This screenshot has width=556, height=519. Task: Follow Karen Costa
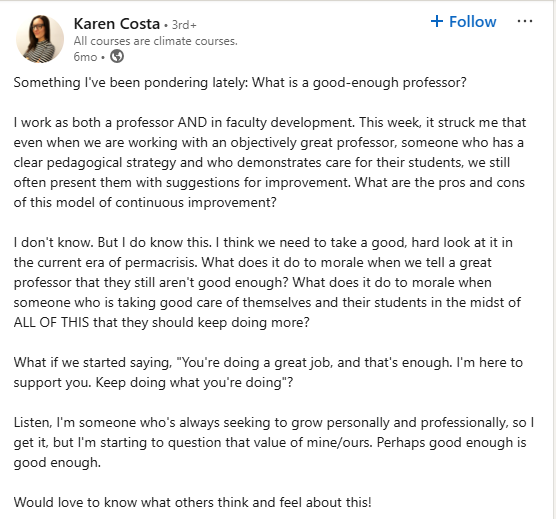463,22
